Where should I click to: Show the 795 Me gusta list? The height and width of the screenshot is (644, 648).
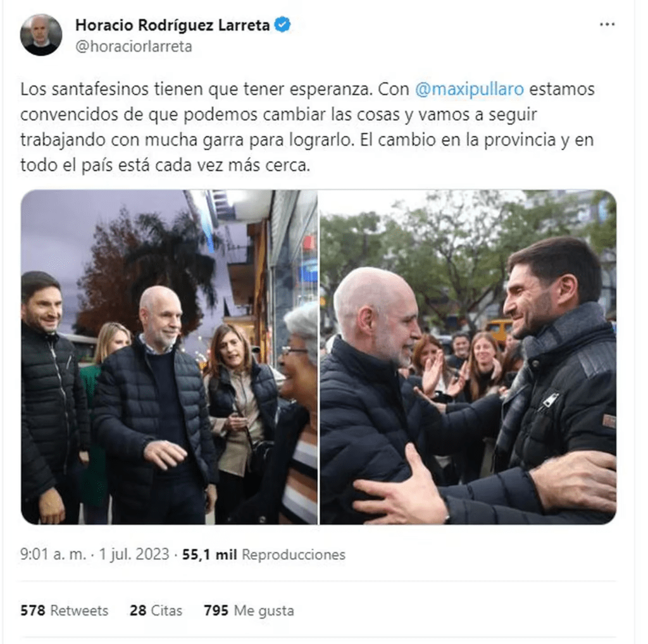click(249, 610)
